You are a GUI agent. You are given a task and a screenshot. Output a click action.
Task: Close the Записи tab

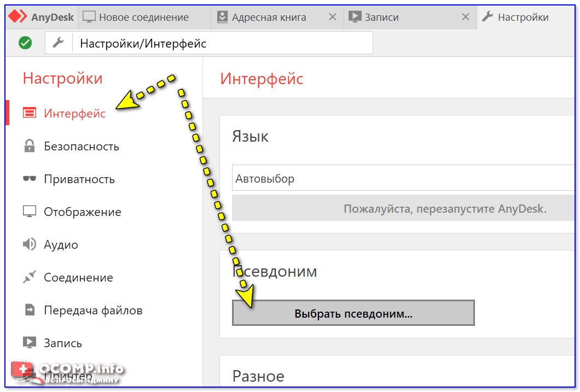466,16
